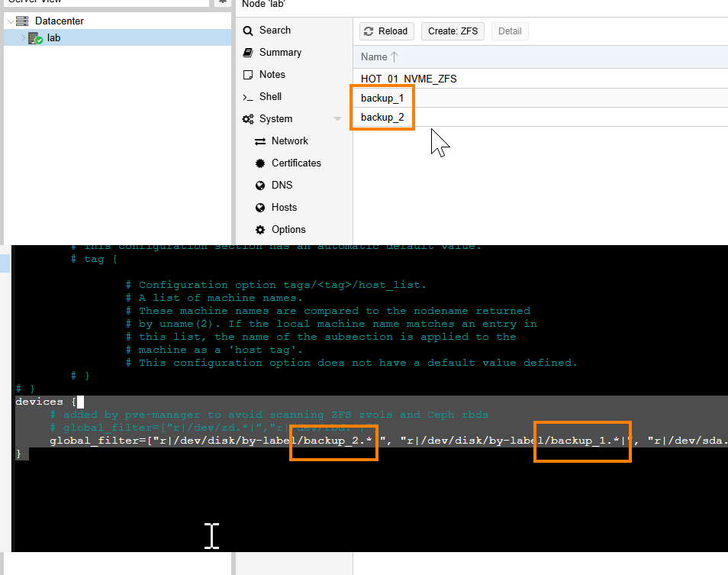Open the Hosts menu entry
Screen dimensions: 728x575
pyautogui.click(x=284, y=208)
